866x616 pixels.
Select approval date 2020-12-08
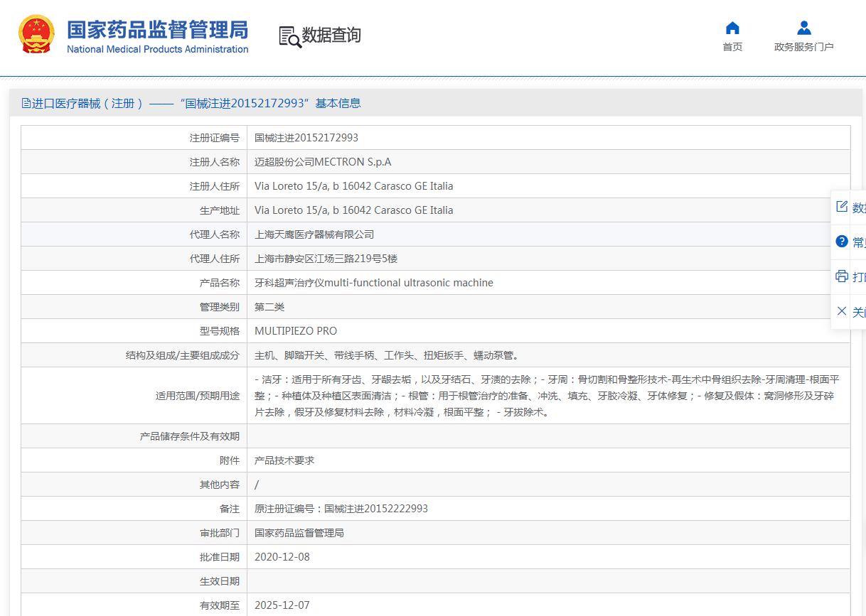pos(282,557)
